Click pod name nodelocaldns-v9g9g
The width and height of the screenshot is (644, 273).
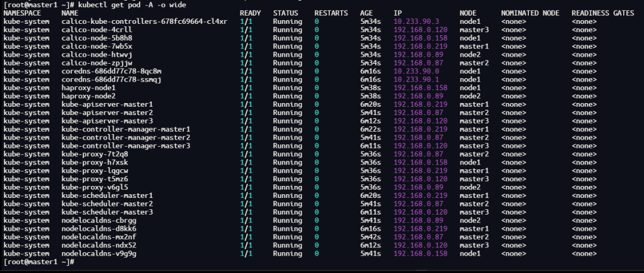pos(98,254)
